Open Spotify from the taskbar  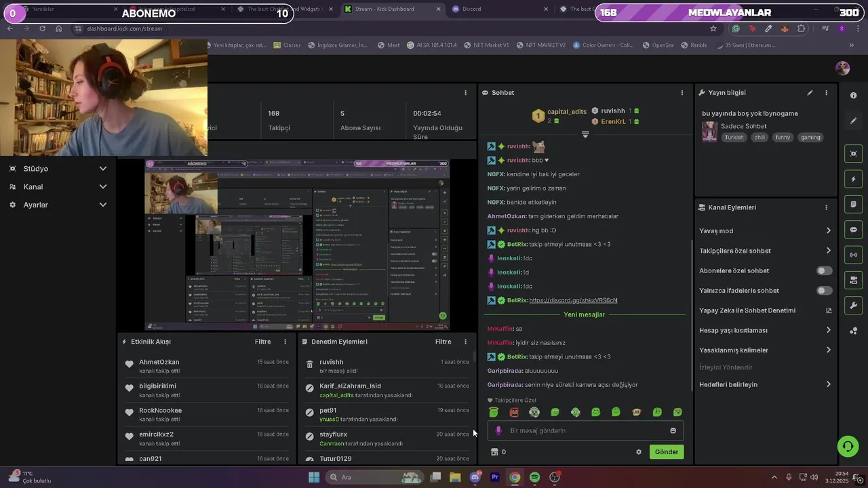[x=534, y=477]
